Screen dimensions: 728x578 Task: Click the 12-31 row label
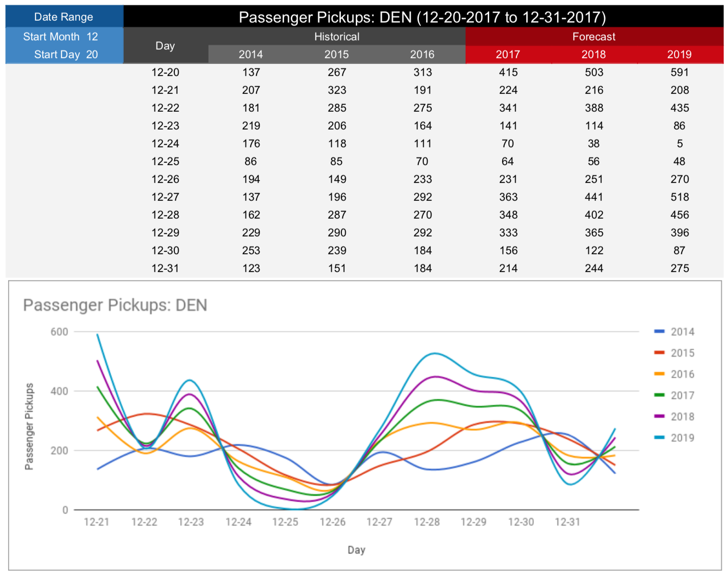[167, 268]
